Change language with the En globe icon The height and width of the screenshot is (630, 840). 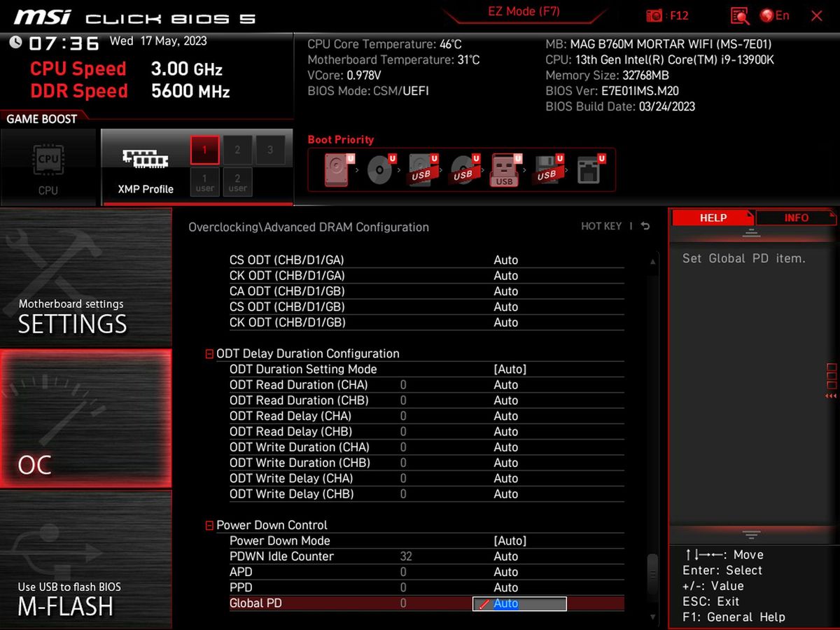coord(774,15)
